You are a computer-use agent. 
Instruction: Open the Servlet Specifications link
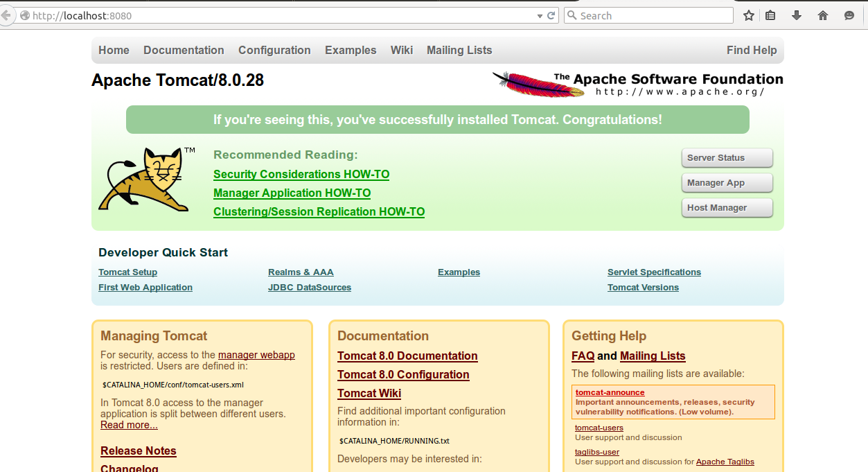[x=654, y=272]
